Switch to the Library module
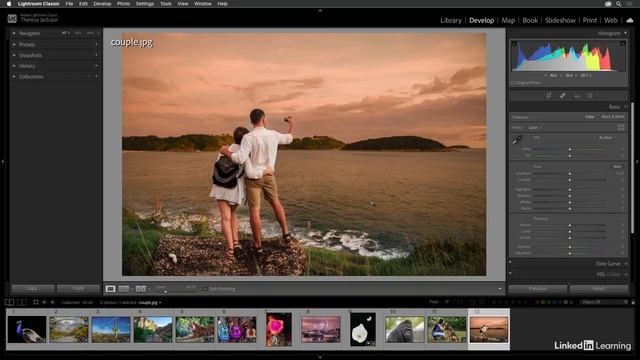This screenshot has width=640, height=360. pos(451,20)
